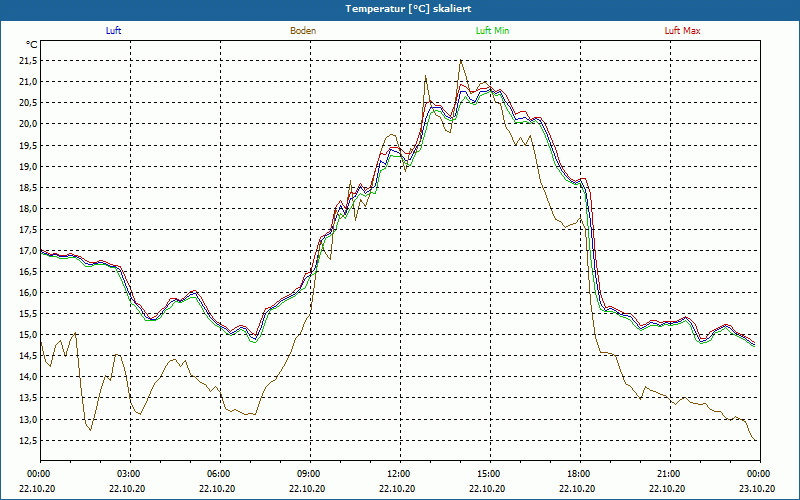Image resolution: width=800 pixels, height=500 pixels.
Task: Click the 16,5 y-axis value
Action: tap(28, 271)
